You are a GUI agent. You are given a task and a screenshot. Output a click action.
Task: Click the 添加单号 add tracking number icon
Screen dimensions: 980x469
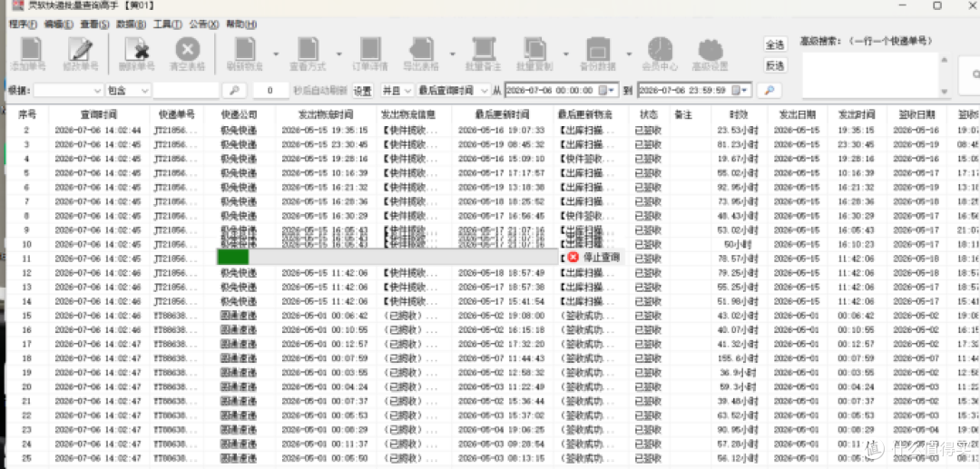[x=29, y=49]
